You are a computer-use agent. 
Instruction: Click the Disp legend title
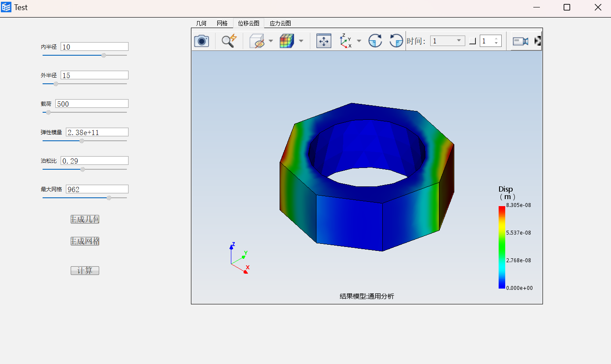(x=506, y=189)
